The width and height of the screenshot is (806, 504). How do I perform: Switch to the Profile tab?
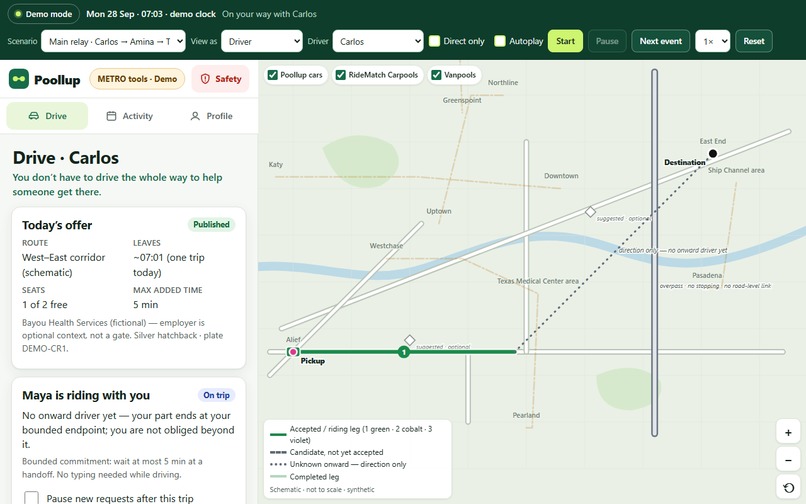point(211,116)
